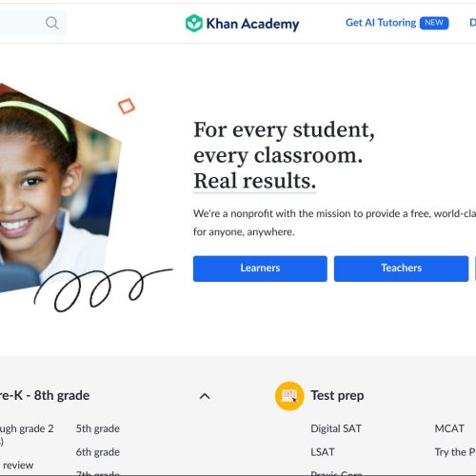Image resolution: width=476 pixels, height=476 pixels.
Task: Select Digital SAT test prep
Action: pyautogui.click(x=336, y=428)
